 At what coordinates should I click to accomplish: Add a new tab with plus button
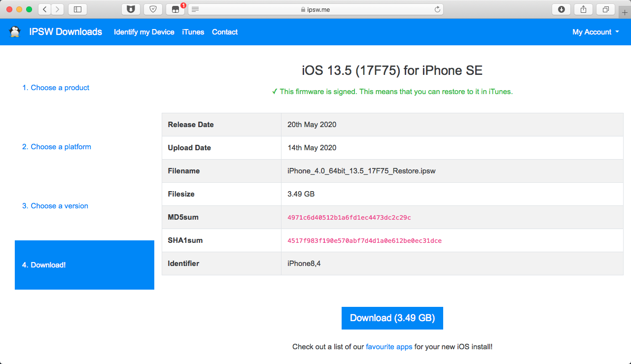point(625,12)
